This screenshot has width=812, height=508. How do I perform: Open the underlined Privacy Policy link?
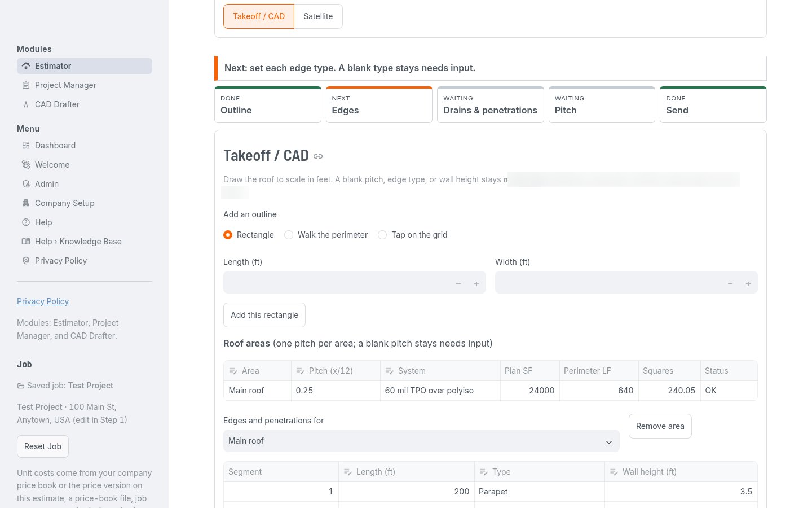tap(43, 301)
